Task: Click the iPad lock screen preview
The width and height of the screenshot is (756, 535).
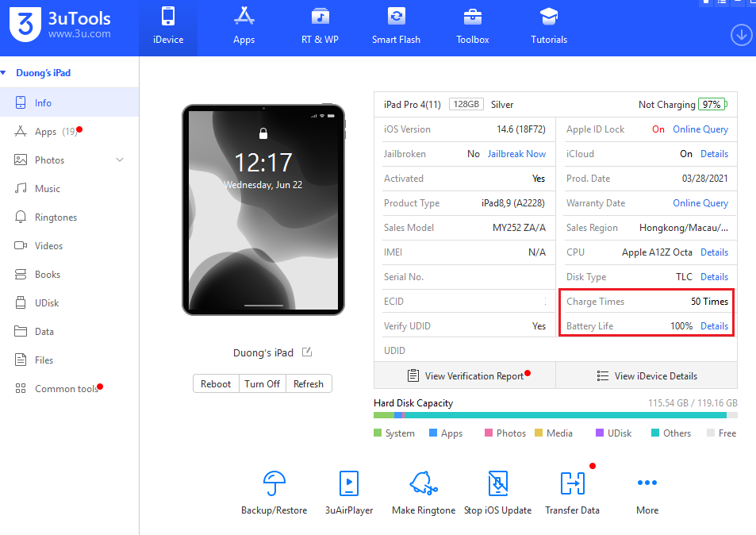Action: coord(263,210)
